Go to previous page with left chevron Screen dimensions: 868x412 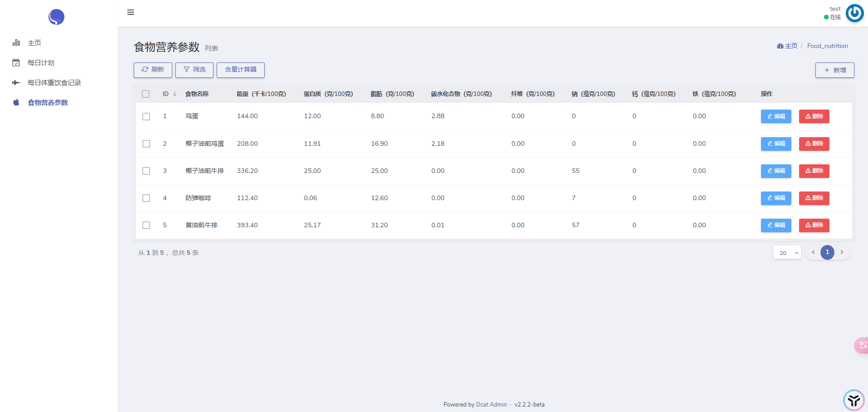(x=813, y=252)
